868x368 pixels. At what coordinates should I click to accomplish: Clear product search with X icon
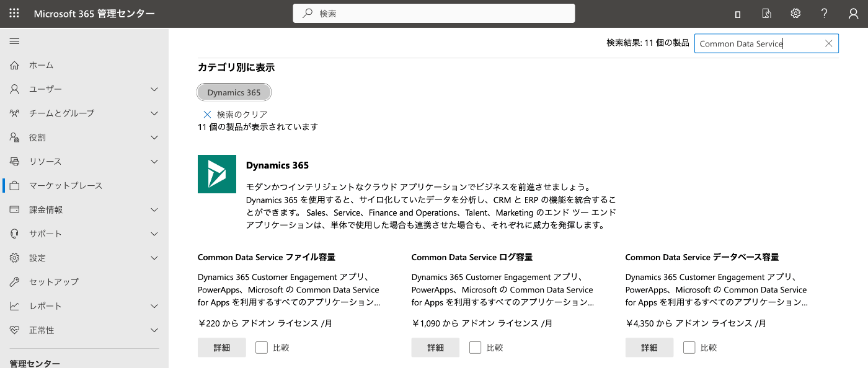(829, 43)
